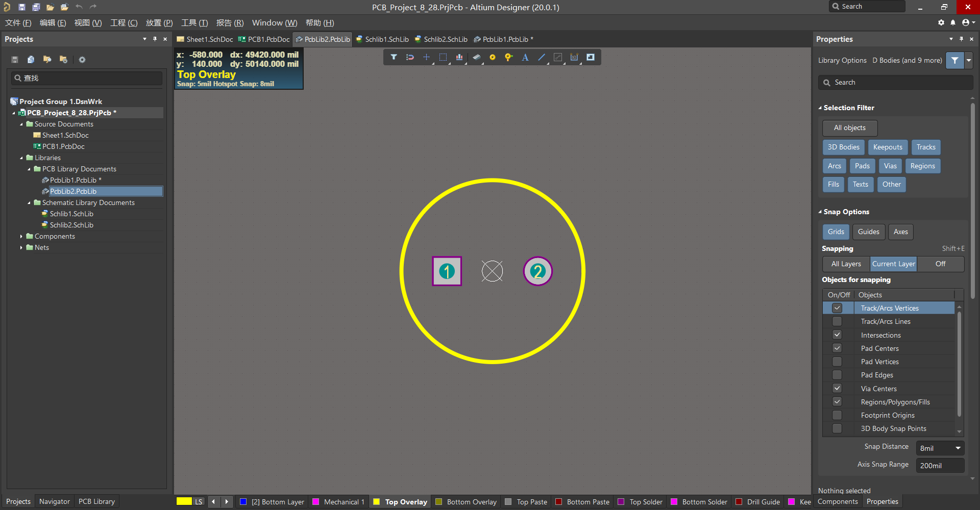Click the folder-with-gear icon in Projects panel
The image size is (980, 510).
[63, 60]
